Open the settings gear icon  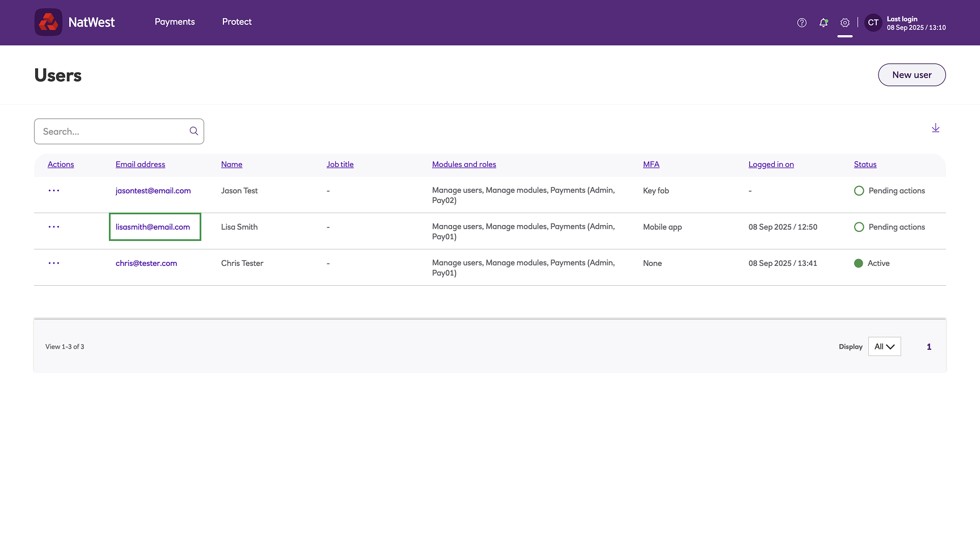tap(845, 23)
